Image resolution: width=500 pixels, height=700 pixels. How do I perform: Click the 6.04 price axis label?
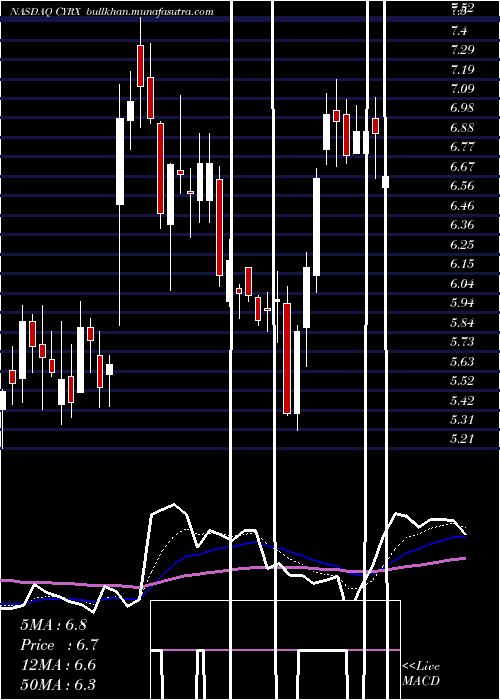tap(462, 283)
